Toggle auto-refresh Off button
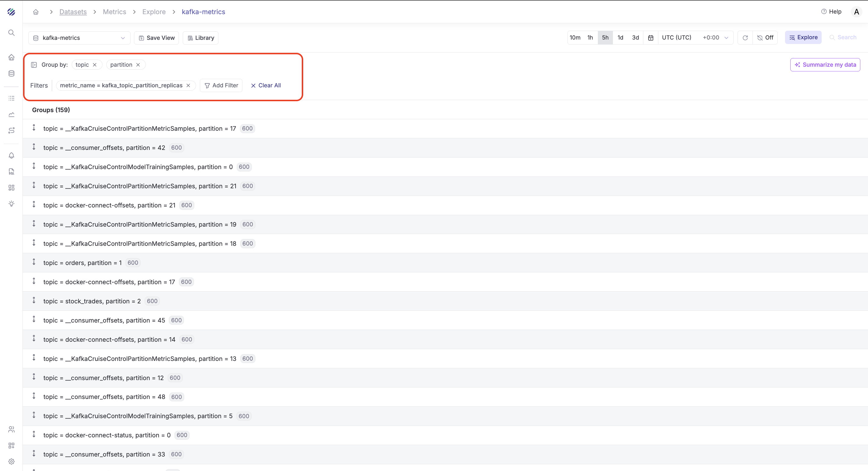Image resolution: width=868 pixels, height=471 pixels. click(x=765, y=37)
